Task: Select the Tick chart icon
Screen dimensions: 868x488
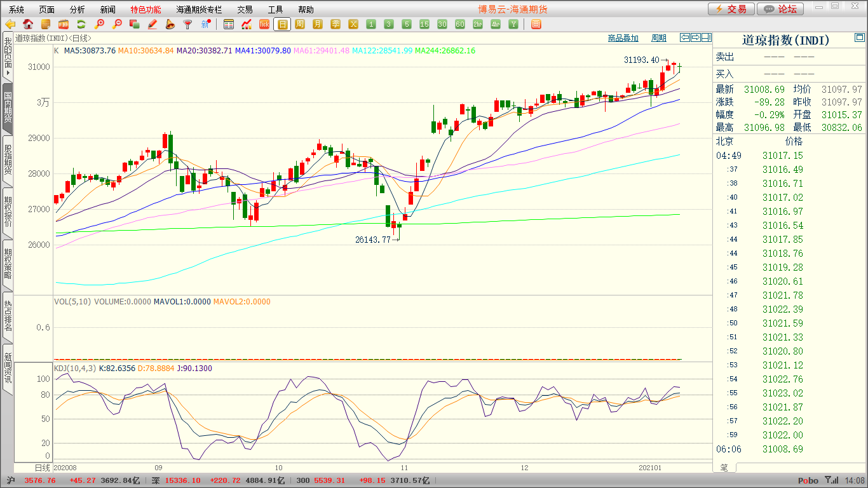Action: point(264,24)
